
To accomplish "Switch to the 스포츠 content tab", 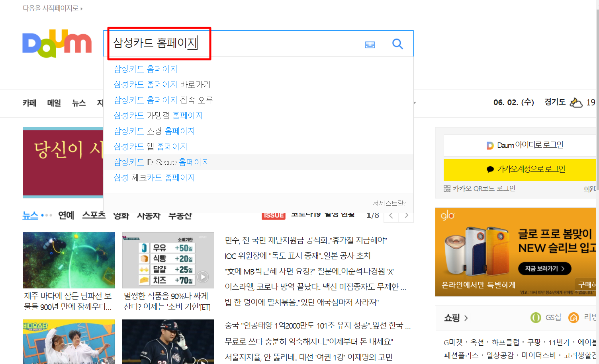I will click(x=94, y=215).
